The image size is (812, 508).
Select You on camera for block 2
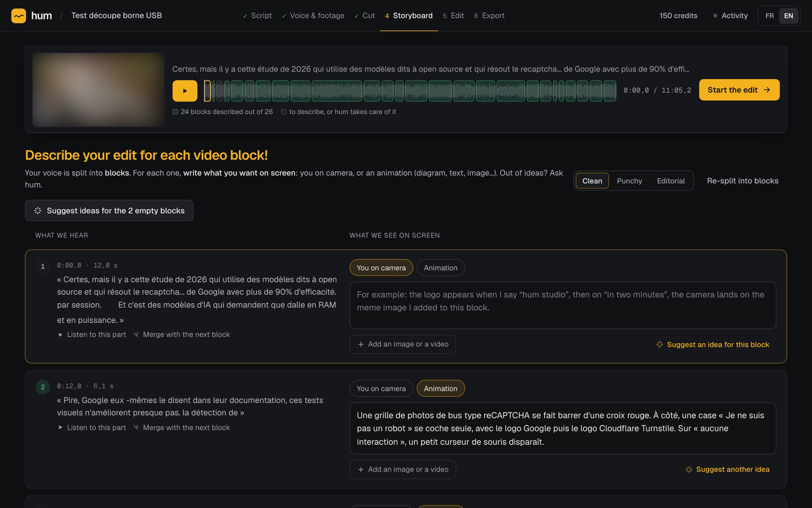[381, 389]
